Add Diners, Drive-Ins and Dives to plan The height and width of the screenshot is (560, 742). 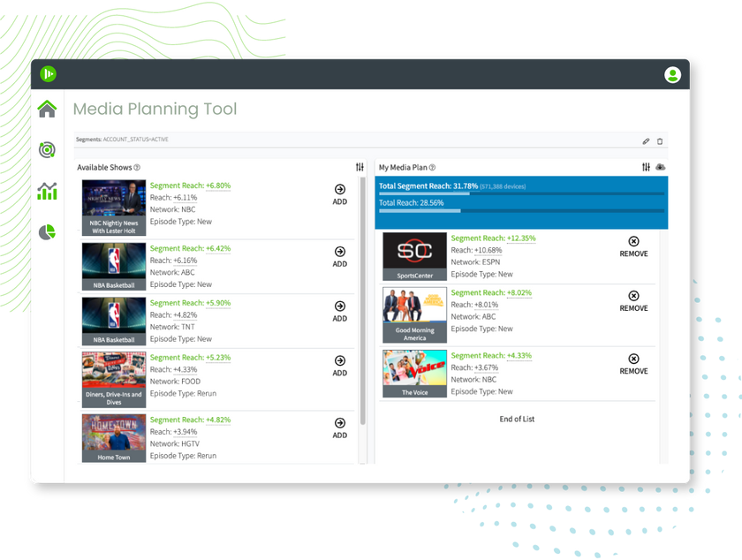tap(340, 366)
